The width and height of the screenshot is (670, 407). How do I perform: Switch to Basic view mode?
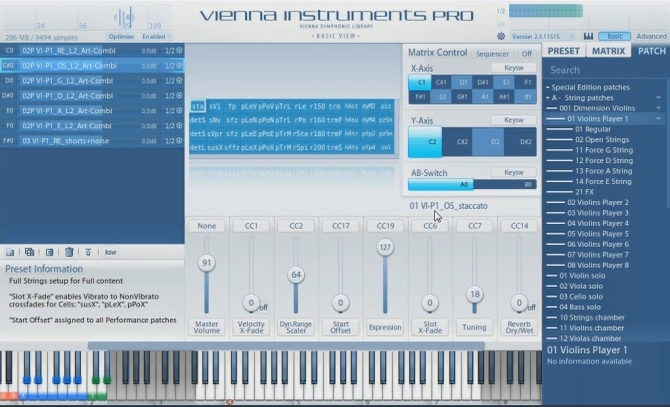pyautogui.click(x=615, y=36)
